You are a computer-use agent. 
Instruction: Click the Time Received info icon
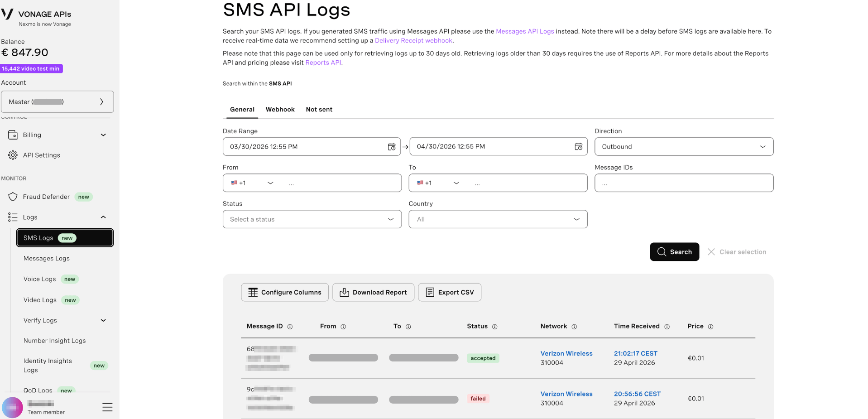tap(667, 327)
